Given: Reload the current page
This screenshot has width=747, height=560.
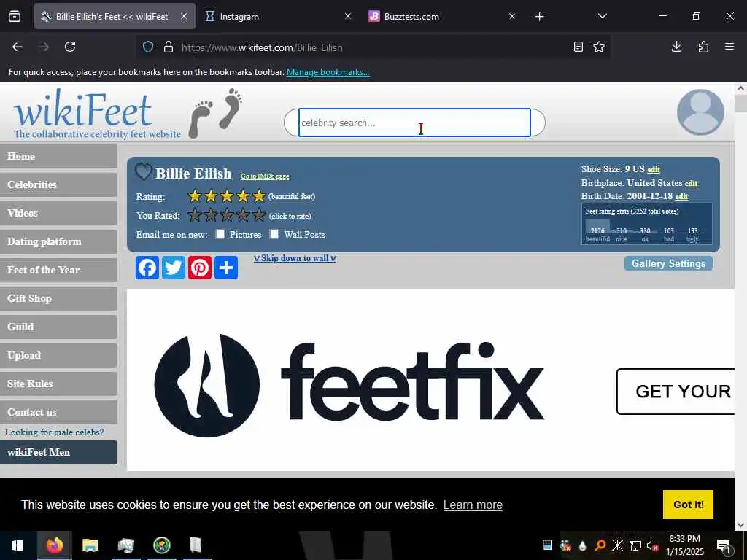Looking at the screenshot, I should pyautogui.click(x=70, y=47).
